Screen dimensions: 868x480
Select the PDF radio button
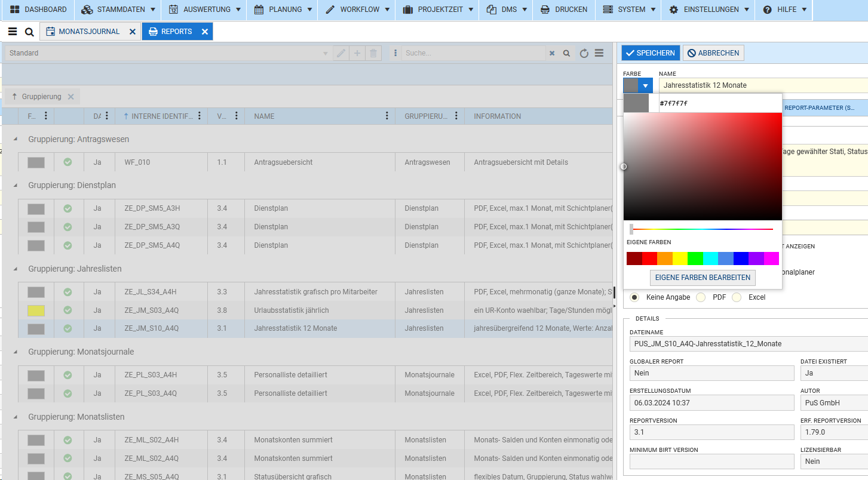701,297
